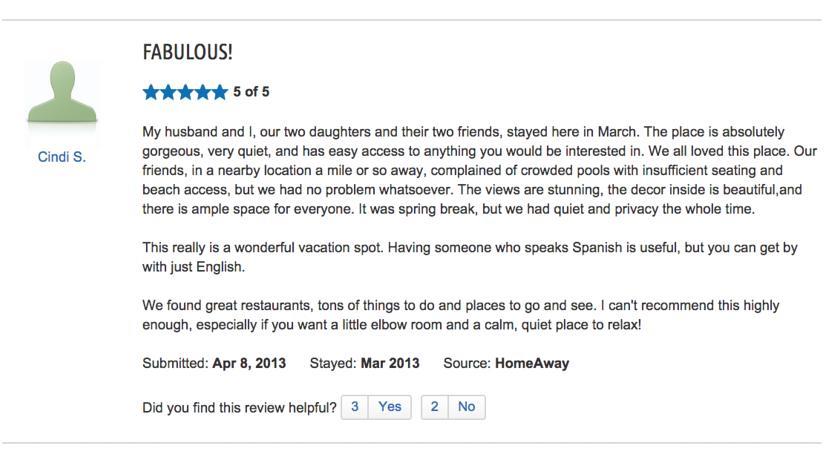Click the first blue rating star
The image size is (840, 460).
coord(152,93)
